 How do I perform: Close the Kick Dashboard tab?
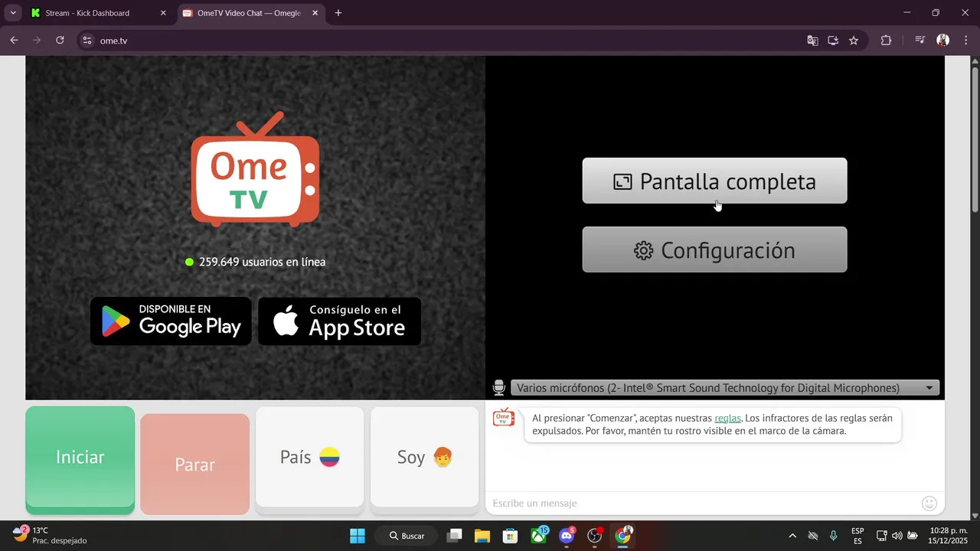click(163, 13)
